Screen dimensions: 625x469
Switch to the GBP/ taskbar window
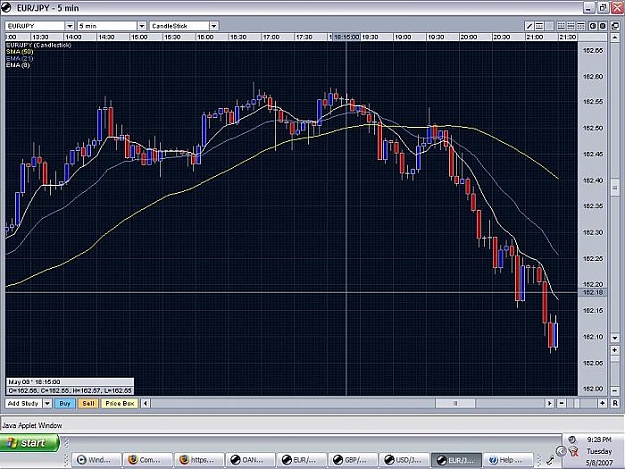(x=352, y=460)
